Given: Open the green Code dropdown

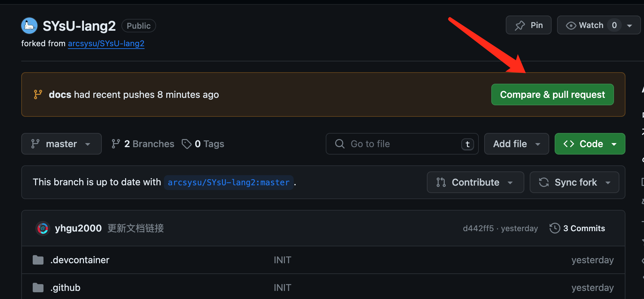Looking at the screenshot, I should pos(590,144).
